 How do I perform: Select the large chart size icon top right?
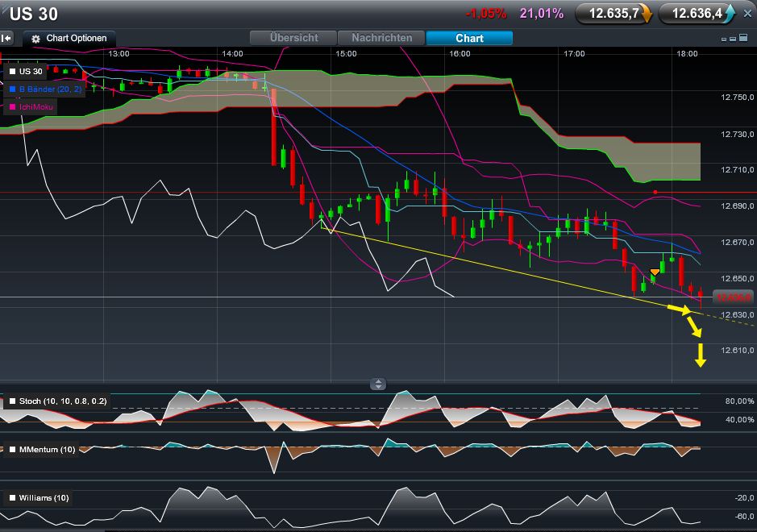coord(743,38)
